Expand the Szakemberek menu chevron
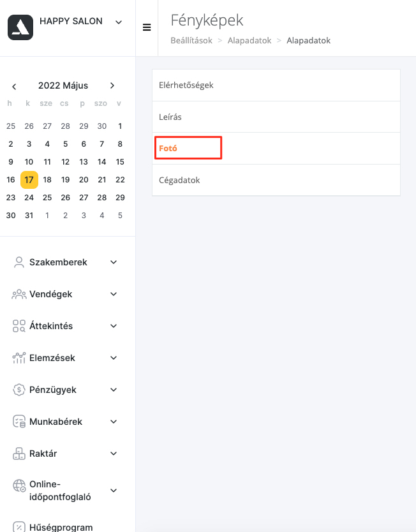Image resolution: width=416 pixels, height=532 pixels. click(x=114, y=262)
